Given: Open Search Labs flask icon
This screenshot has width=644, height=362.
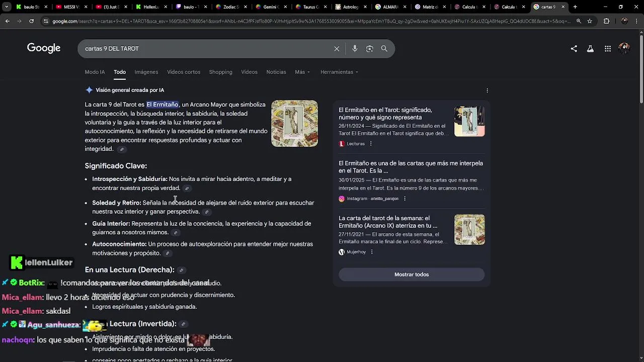Looking at the screenshot, I should (x=590, y=49).
